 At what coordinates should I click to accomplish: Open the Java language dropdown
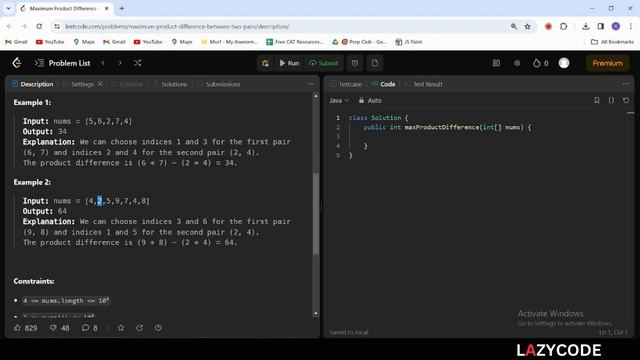point(339,100)
